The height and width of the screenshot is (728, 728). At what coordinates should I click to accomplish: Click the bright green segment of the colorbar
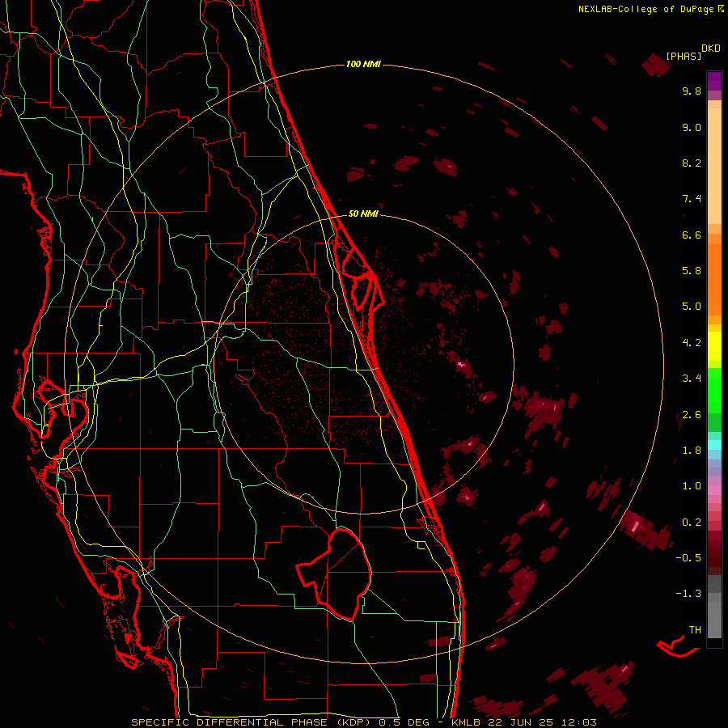(714, 390)
